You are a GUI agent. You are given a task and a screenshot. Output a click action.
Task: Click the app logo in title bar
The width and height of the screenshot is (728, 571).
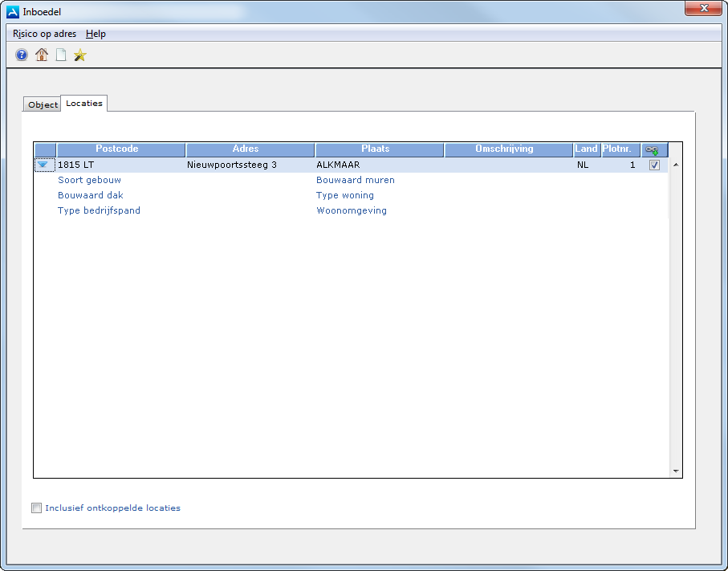[13, 12]
